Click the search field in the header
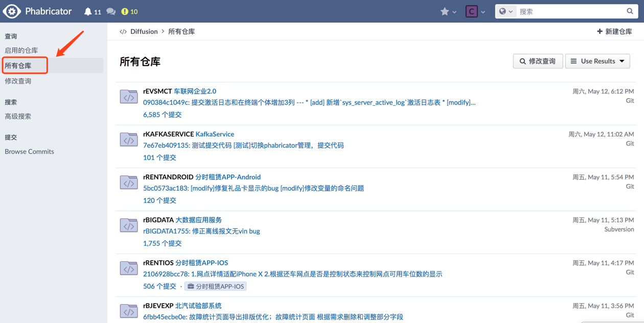644x323 pixels. tap(571, 11)
